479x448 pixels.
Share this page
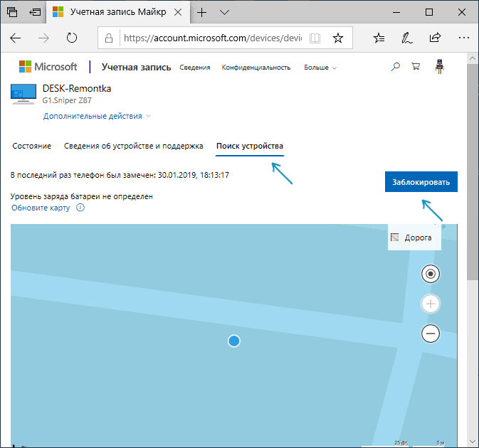435,38
